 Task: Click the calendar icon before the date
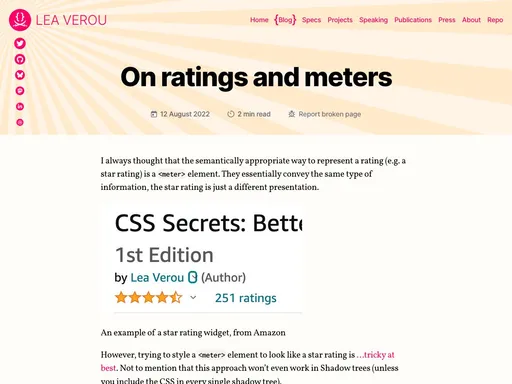pyautogui.click(x=154, y=114)
